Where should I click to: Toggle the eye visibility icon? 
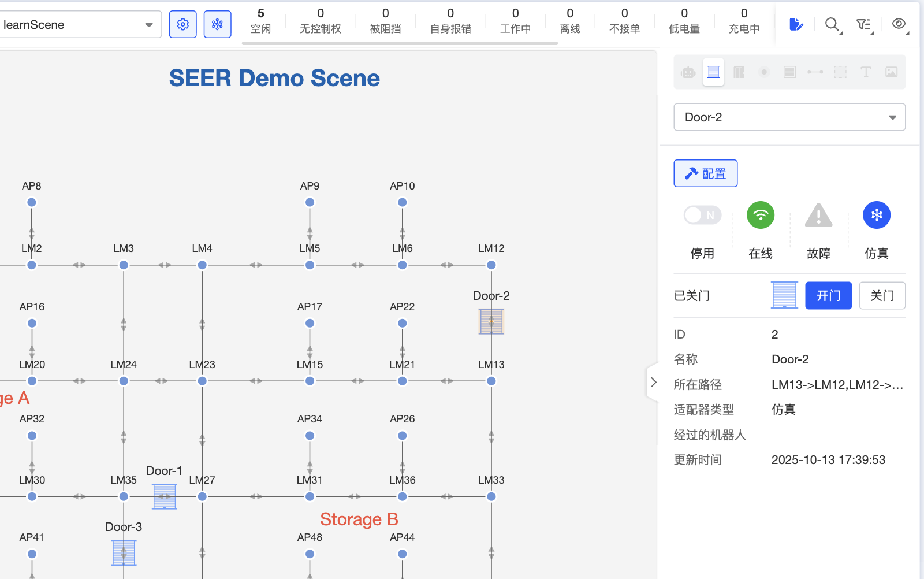899,24
